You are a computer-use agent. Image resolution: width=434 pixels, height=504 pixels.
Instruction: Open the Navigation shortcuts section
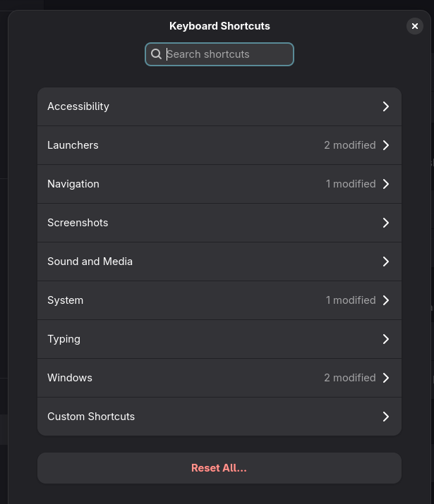(x=219, y=184)
